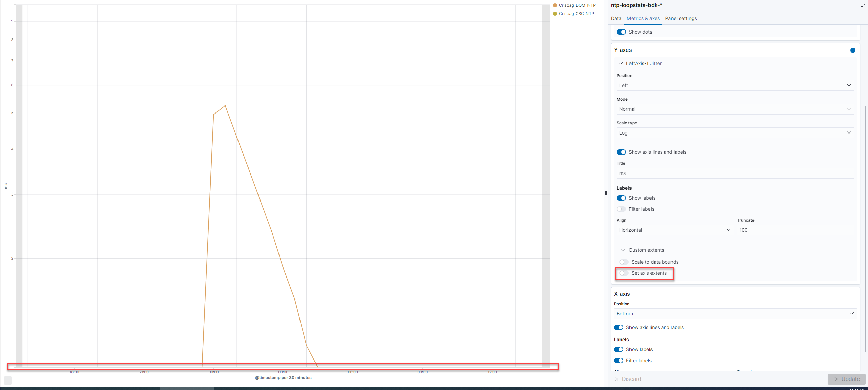The image size is (868, 390).
Task: Click the Crisbag_DOM_NTP colored dot
Action: 555,5
